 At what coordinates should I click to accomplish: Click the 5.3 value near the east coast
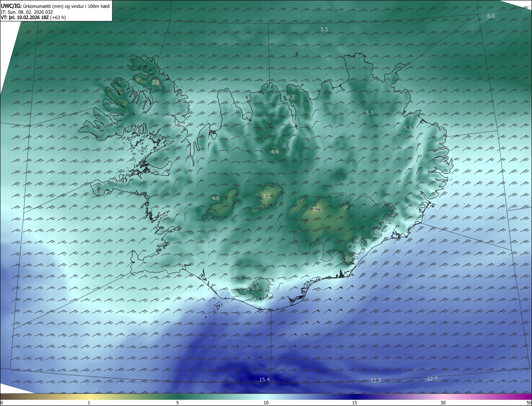click(408, 128)
